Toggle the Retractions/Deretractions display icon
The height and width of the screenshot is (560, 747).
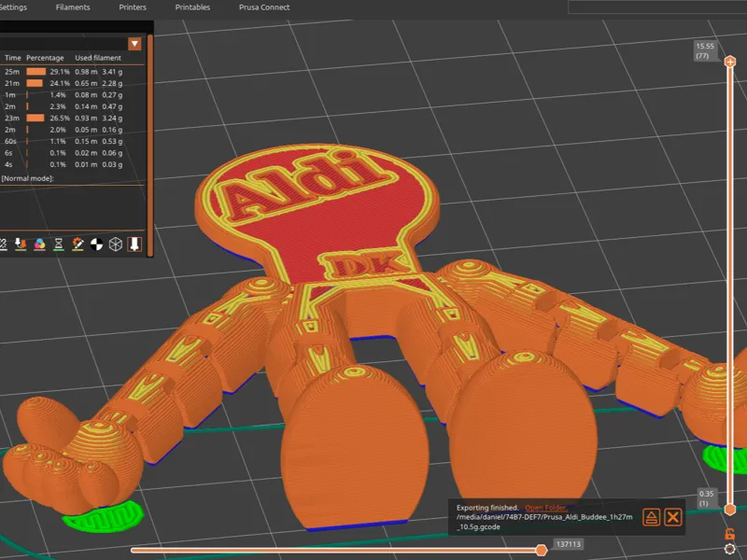coord(21,245)
